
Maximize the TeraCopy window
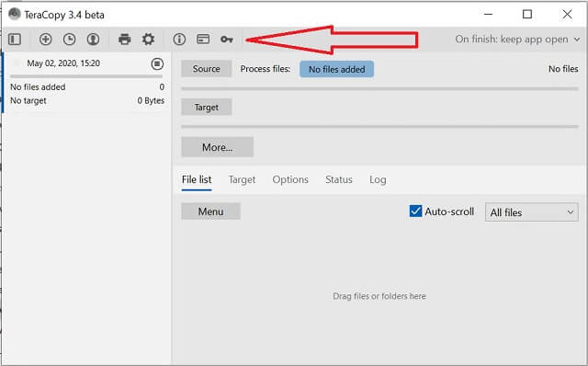pyautogui.click(x=527, y=15)
